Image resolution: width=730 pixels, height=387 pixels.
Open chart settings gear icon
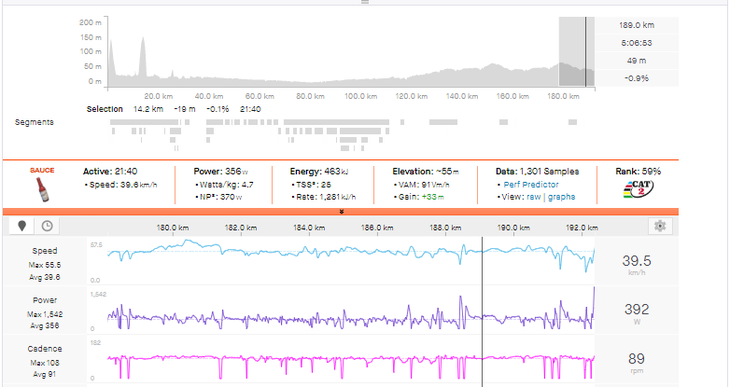(660, 226)
